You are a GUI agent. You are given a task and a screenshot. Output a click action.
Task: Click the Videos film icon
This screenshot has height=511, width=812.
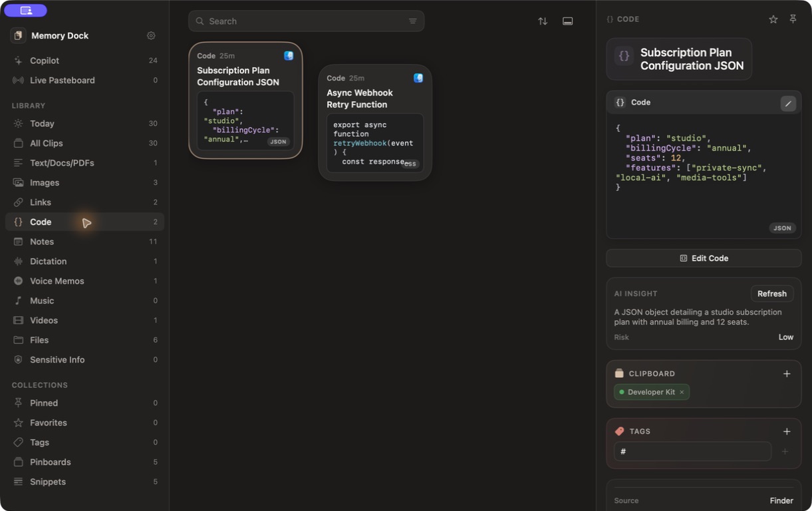click(x=18, y=320)
